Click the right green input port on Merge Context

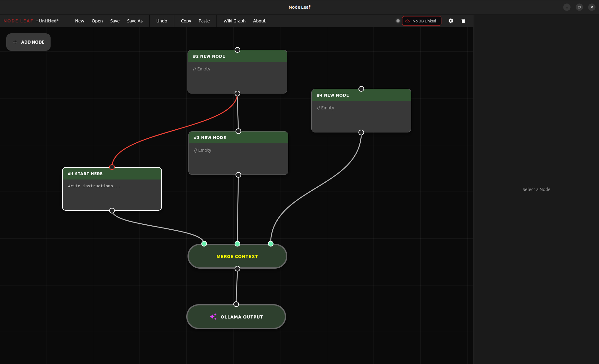click(x=271, y=244)
